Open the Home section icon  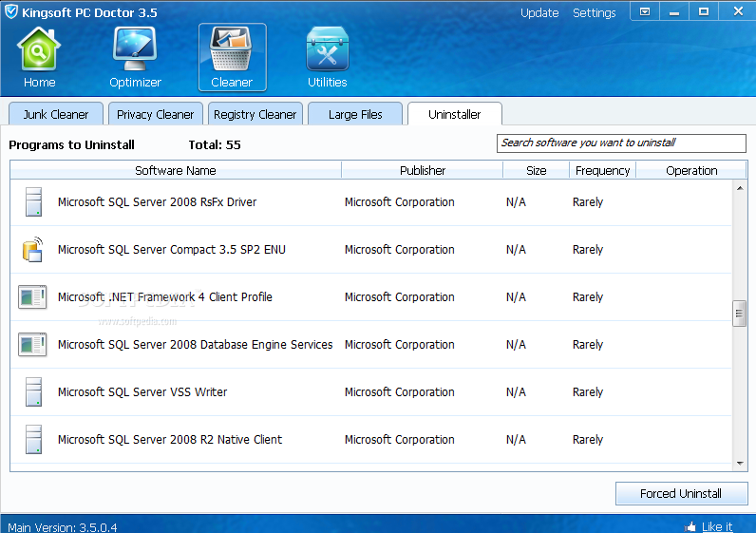click(39, 49)
